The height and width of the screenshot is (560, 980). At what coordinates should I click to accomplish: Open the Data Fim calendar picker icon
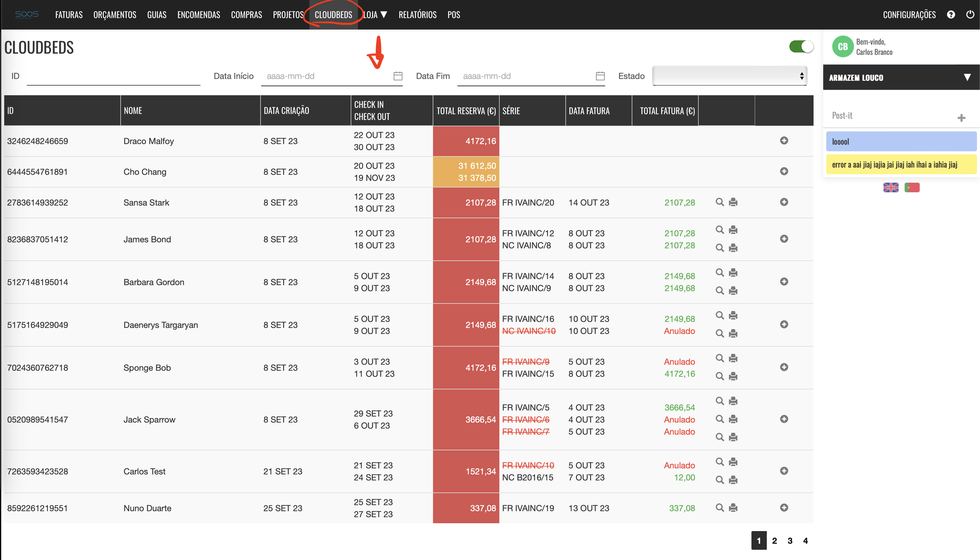[x=600, y=76]
